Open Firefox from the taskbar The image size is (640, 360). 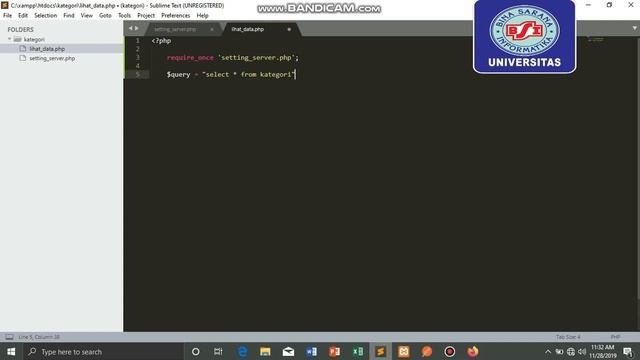pos(473,351)
